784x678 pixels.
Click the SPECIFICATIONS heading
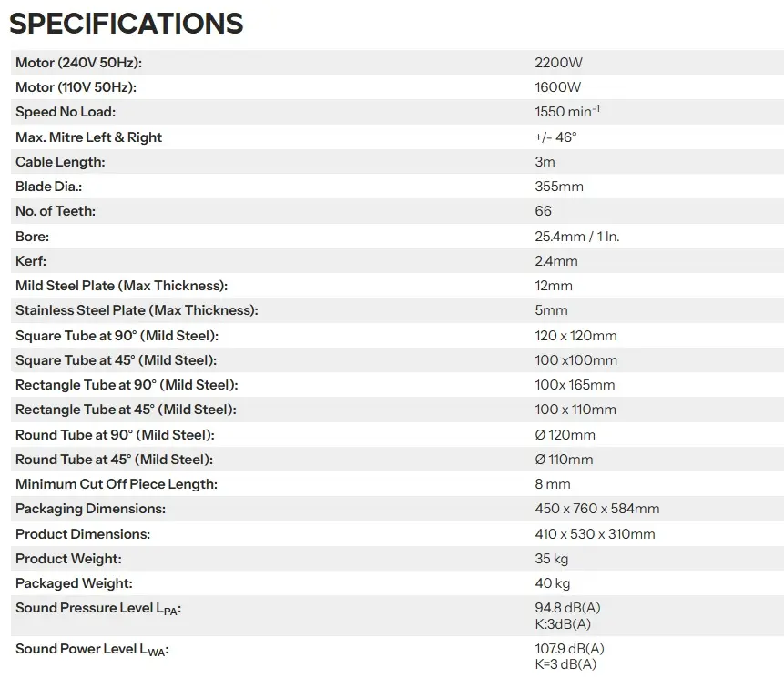pos(126,24)
